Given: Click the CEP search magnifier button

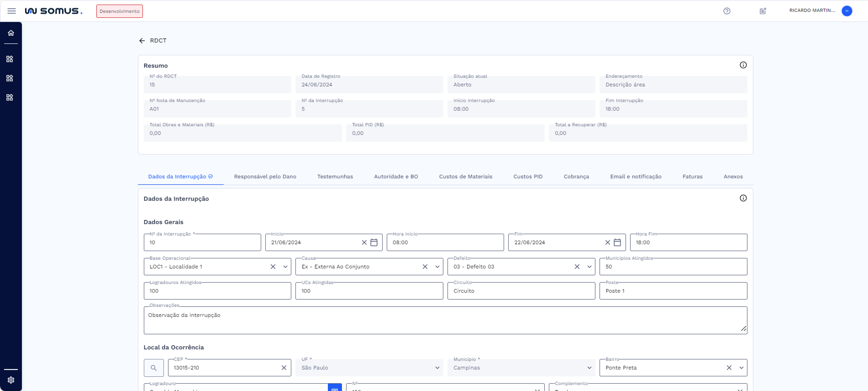Looking at the screenshot, I should tap(154, 368).
